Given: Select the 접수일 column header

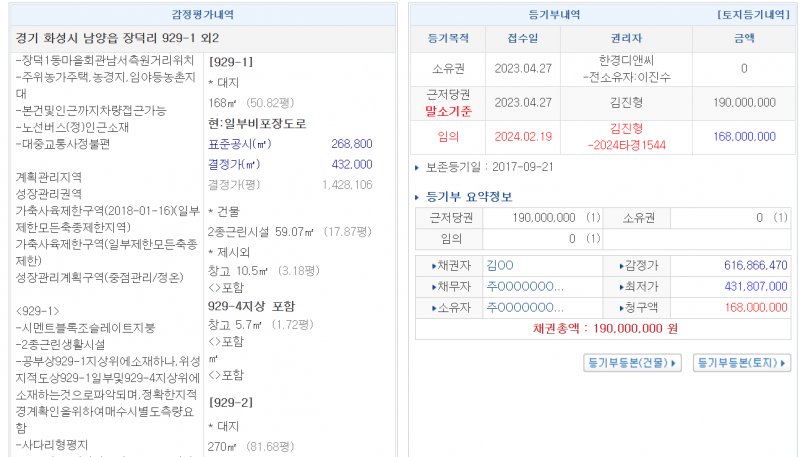Looking at the screenshot, I should click(x=522, y=38).
